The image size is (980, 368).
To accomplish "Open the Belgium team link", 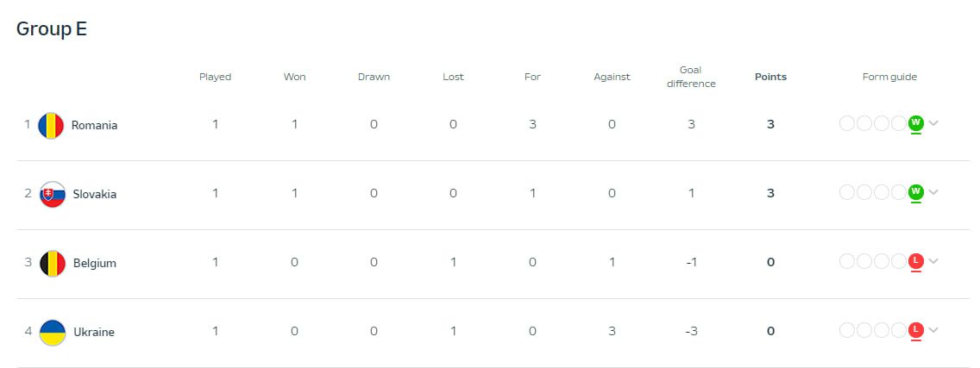I will pos(94,263).
